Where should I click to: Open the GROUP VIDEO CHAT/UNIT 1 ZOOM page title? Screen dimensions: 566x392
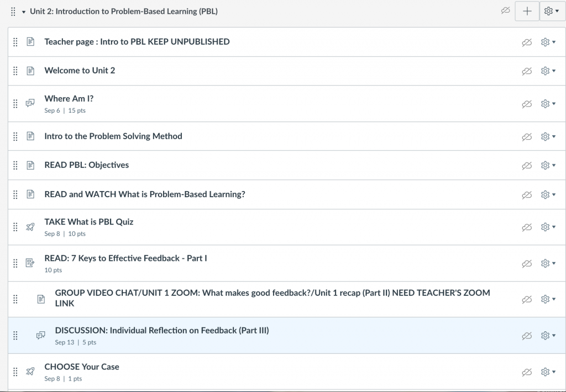(272, 298)
